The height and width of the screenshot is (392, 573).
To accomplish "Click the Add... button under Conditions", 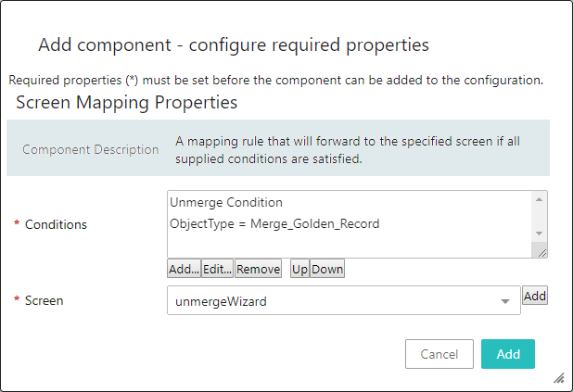I will tap(184, 269).
